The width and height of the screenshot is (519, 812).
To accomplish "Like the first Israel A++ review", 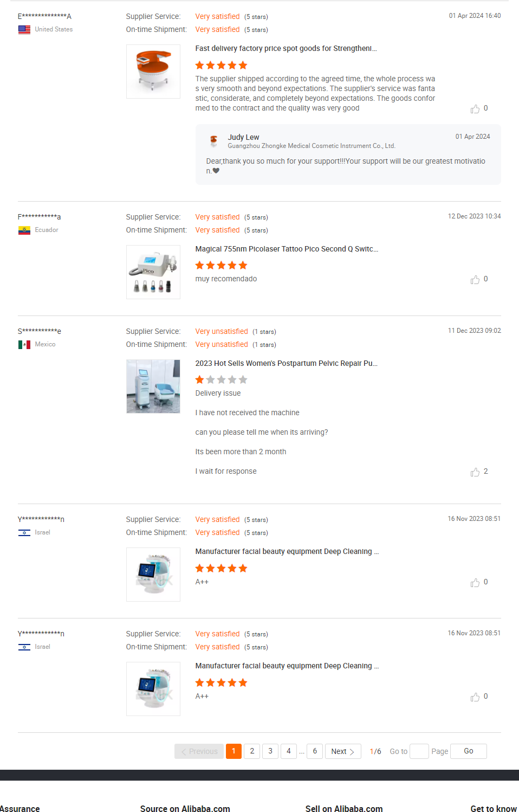I will [475, 583].
